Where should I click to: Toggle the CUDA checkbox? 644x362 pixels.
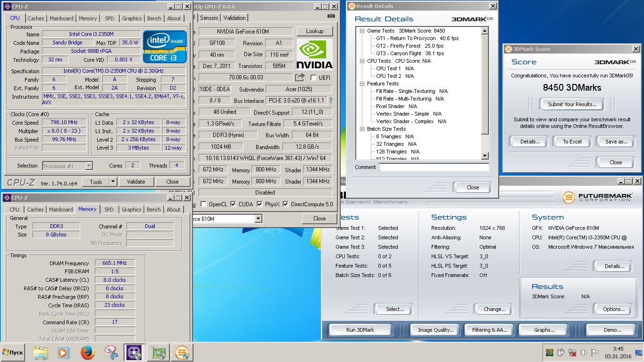click(x=234, y=204)
